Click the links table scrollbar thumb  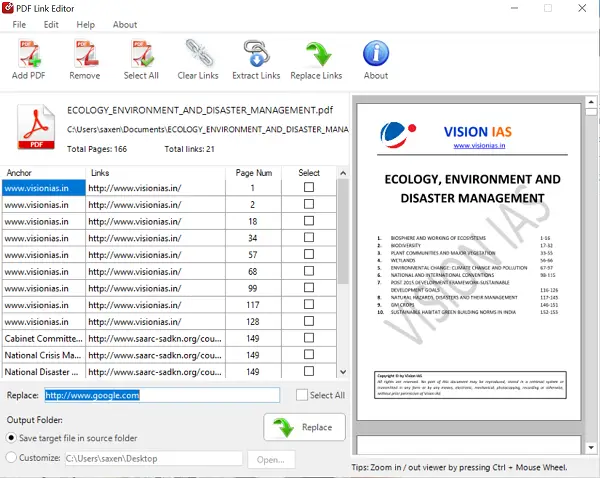[x=343, y=232]
